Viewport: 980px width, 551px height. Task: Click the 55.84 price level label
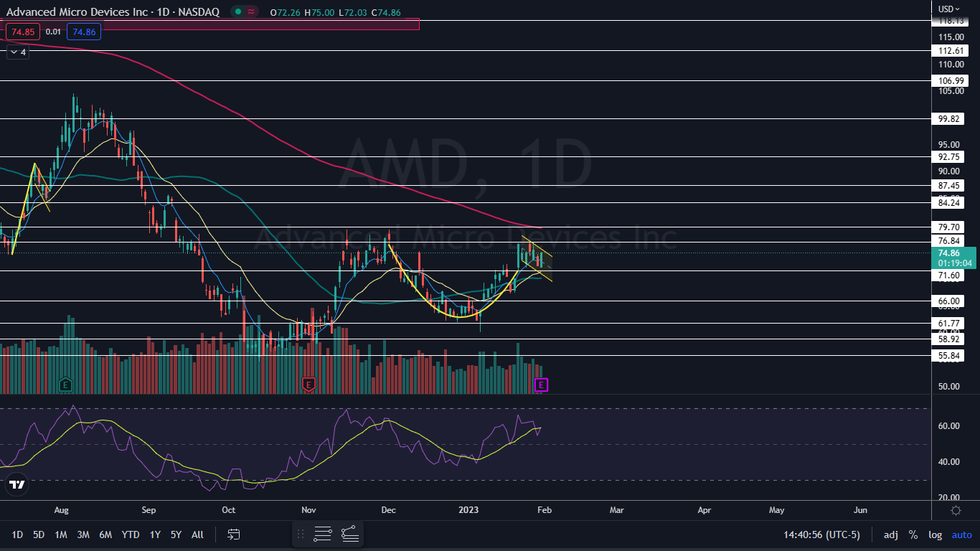(x=948, y=355)
